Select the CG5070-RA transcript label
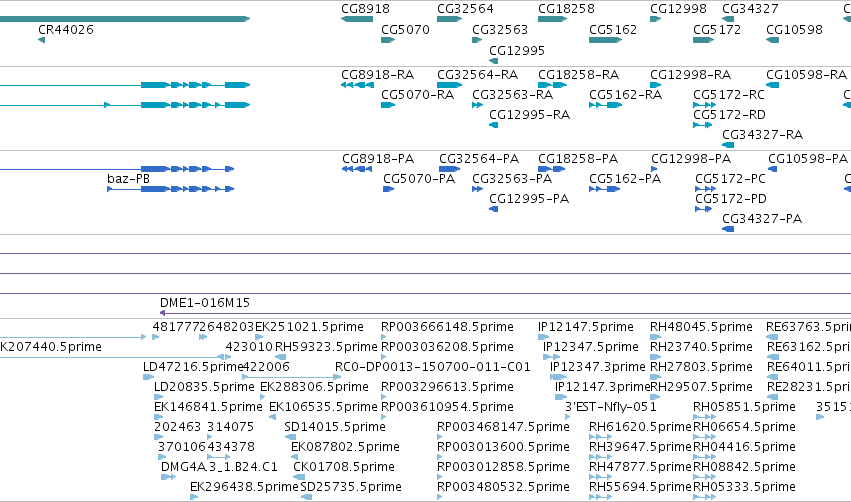This screenshot has width=851, height=502. tap(417, 95)
